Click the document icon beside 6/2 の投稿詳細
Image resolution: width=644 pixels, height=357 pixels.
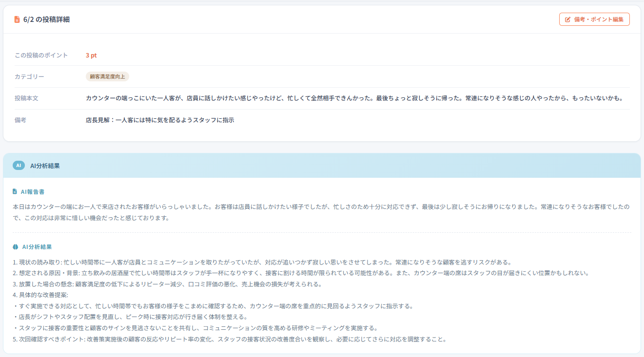(17, 19)
